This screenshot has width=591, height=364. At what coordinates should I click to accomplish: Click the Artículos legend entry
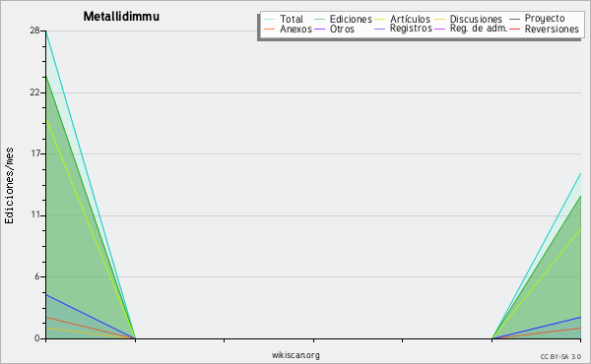(410, 19)
